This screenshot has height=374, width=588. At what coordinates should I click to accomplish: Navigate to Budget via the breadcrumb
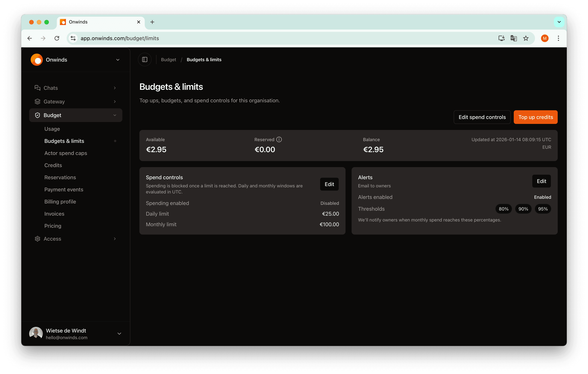(x=168, y=59)
